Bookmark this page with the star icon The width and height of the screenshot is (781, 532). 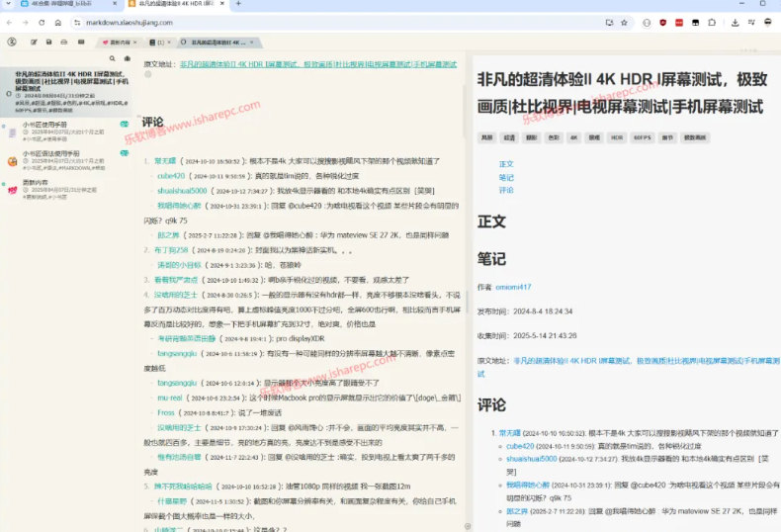(x=624, y=23)
